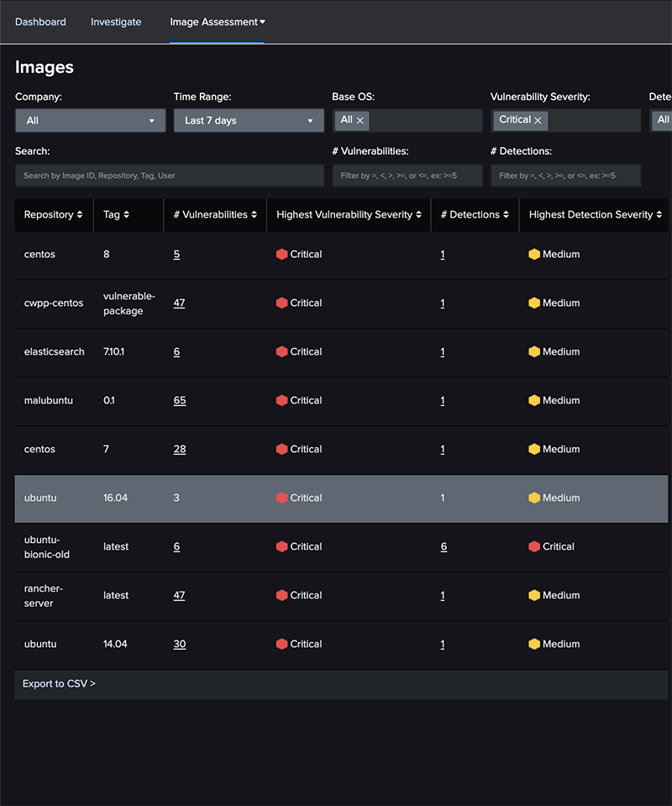The image size is (672, 806).
Task: Open the Company dropdown
Action: [90, 121]
